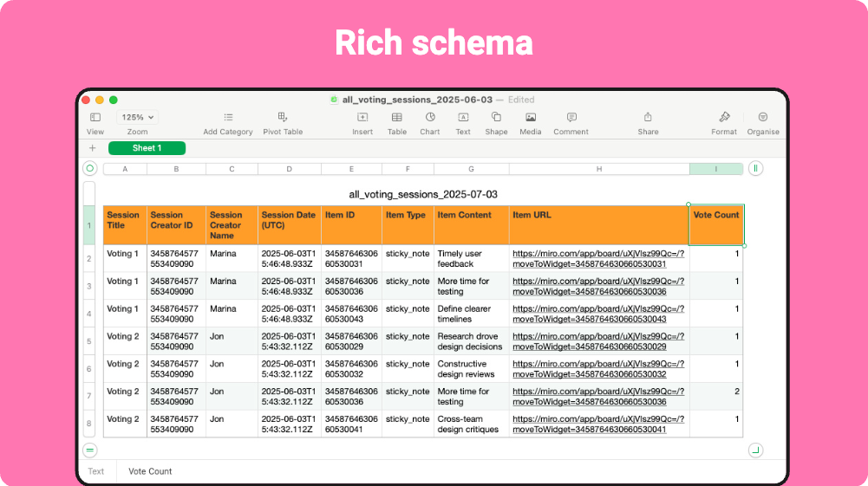868x486 pixels.
Task: Click the yellow minimize window button
Action: point(100,100)
